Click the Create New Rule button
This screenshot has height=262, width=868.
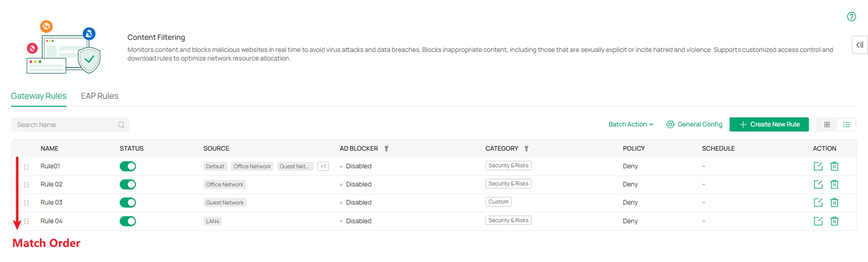769,125
